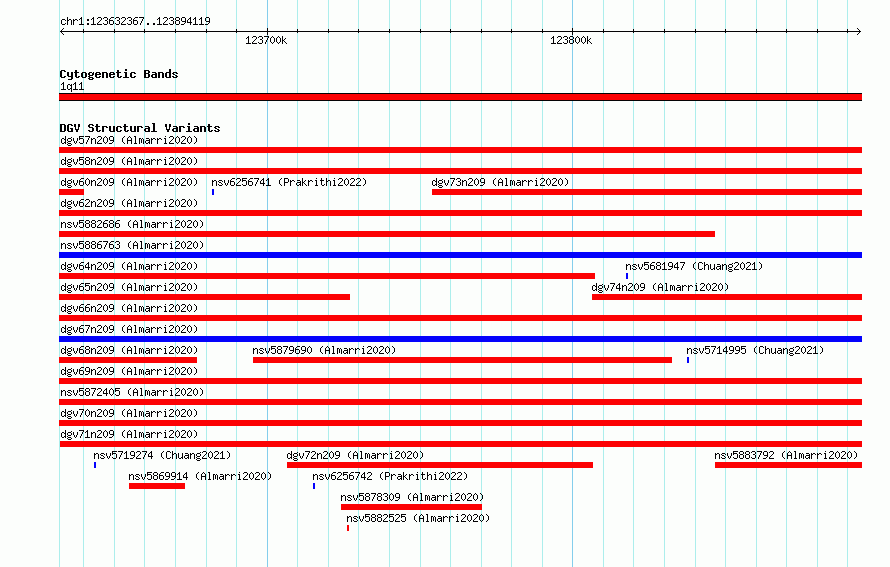Click the red dgv65n209 variant bar
This screenshot has height=567, width=890.
[204, 297]
